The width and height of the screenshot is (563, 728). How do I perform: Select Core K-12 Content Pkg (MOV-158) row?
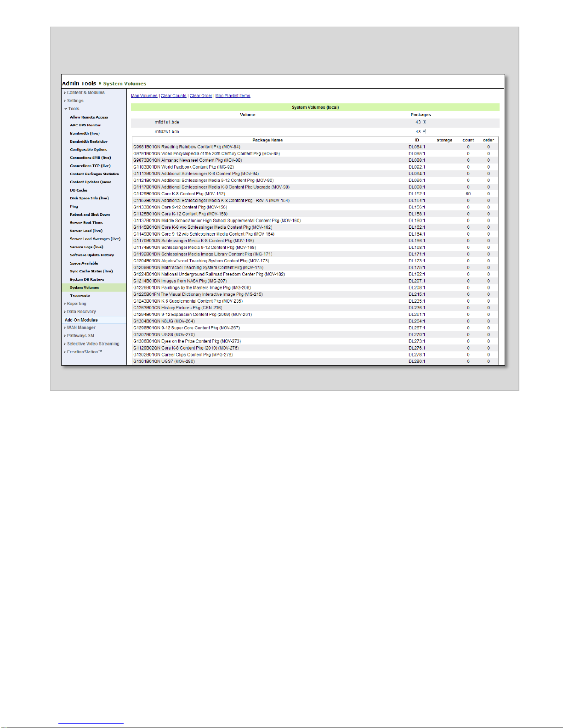[315, 214]
